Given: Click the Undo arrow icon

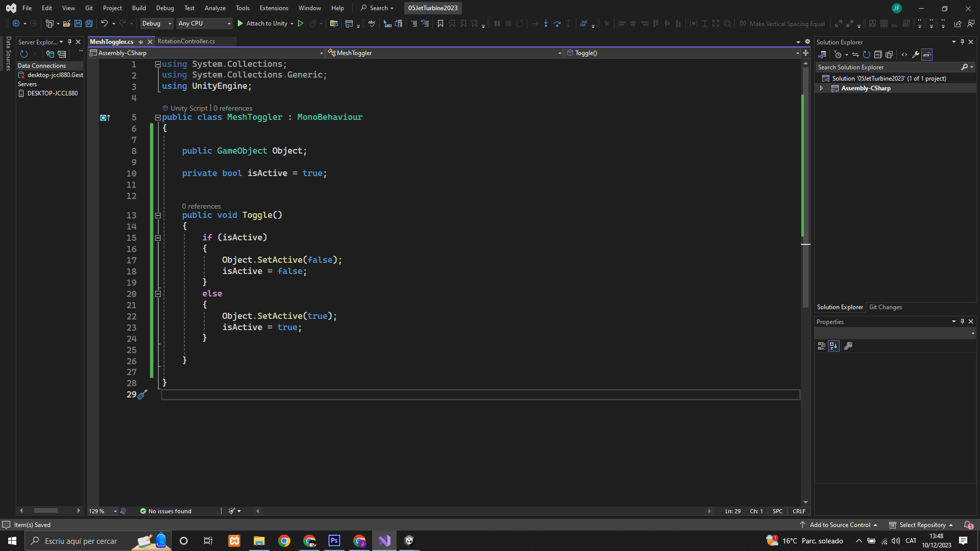Looking at the screenshot, I should point(104,23).
